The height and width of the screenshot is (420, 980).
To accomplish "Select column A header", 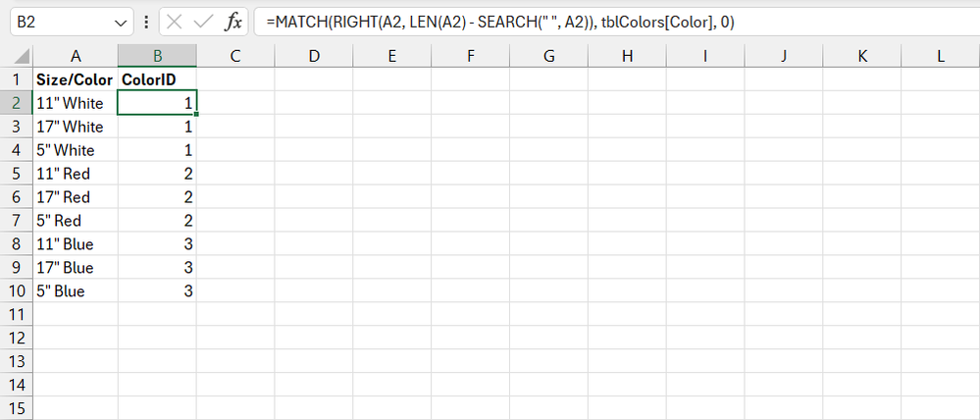I will point(75,56).
